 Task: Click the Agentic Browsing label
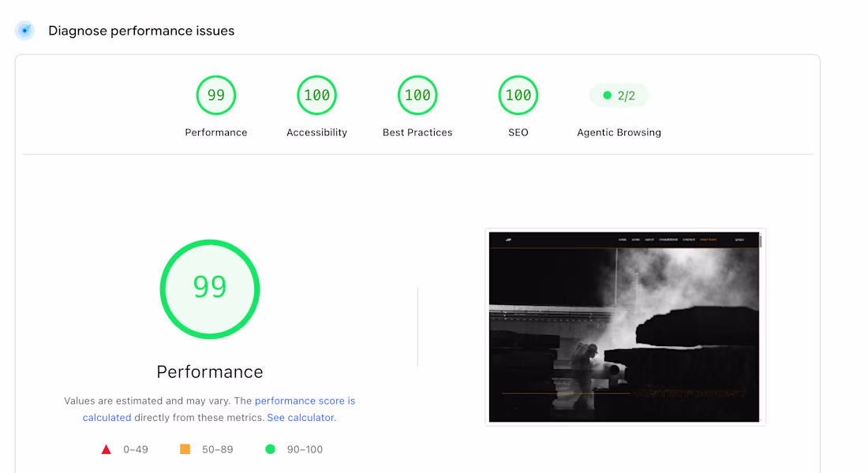click(619, 132)
